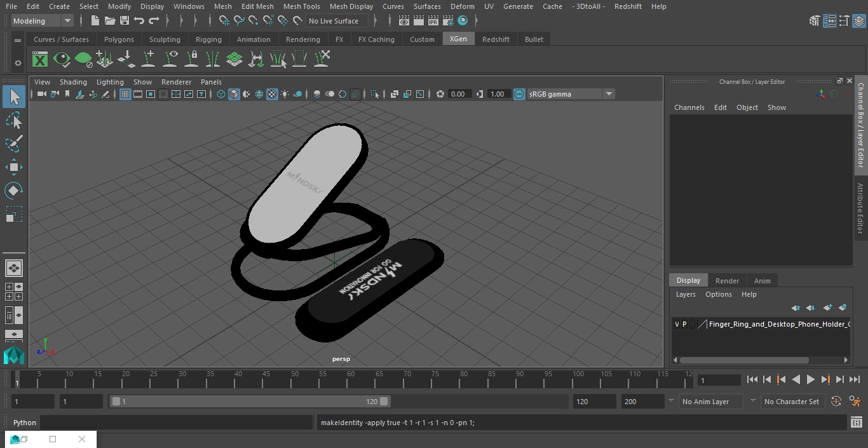Select the Select tool arrow in toolbox
The image size is (868, 448).
coord(14,97)
